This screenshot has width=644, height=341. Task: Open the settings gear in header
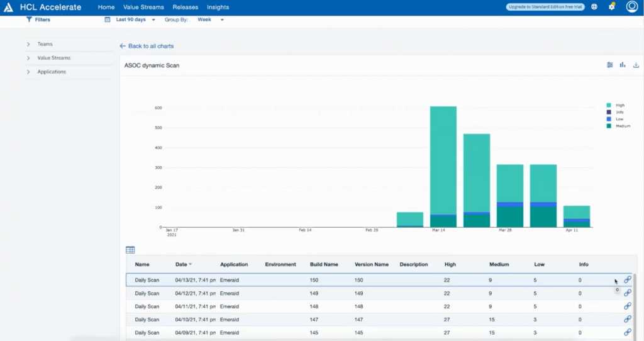pos(612,7)
